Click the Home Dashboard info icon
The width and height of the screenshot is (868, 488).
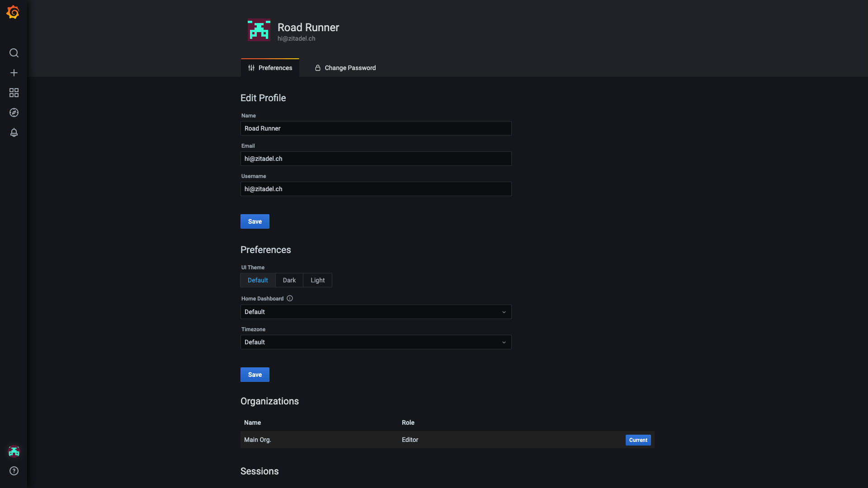[x=290, y=298]
